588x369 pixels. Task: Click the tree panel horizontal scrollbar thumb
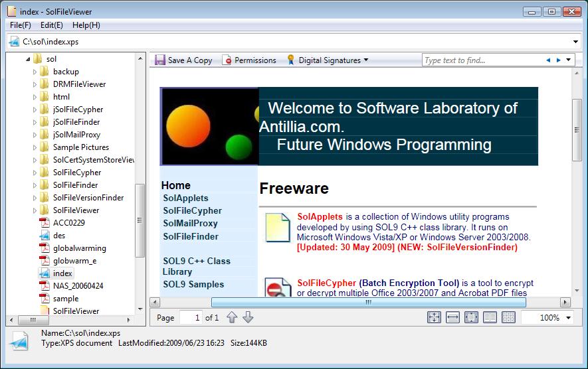pos(33,320)
